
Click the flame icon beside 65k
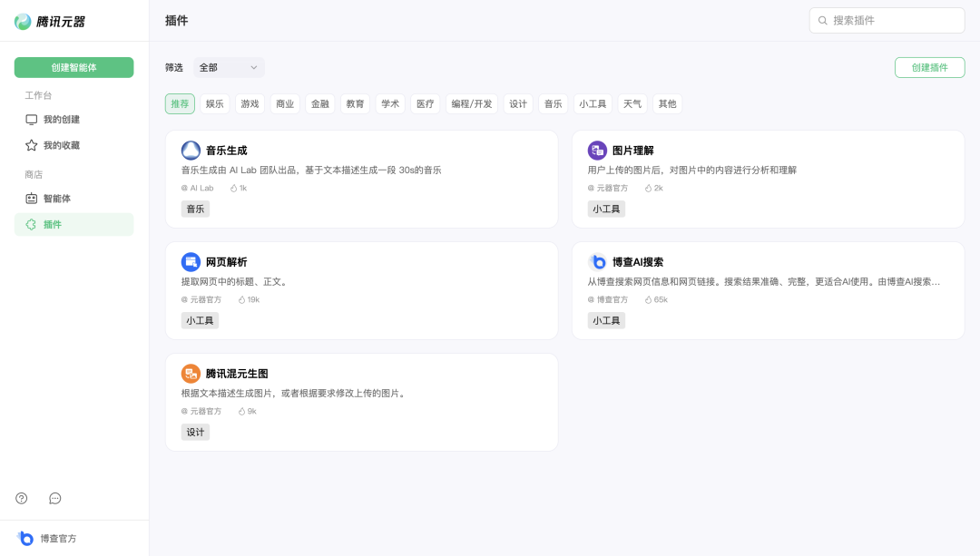(648, 300)
